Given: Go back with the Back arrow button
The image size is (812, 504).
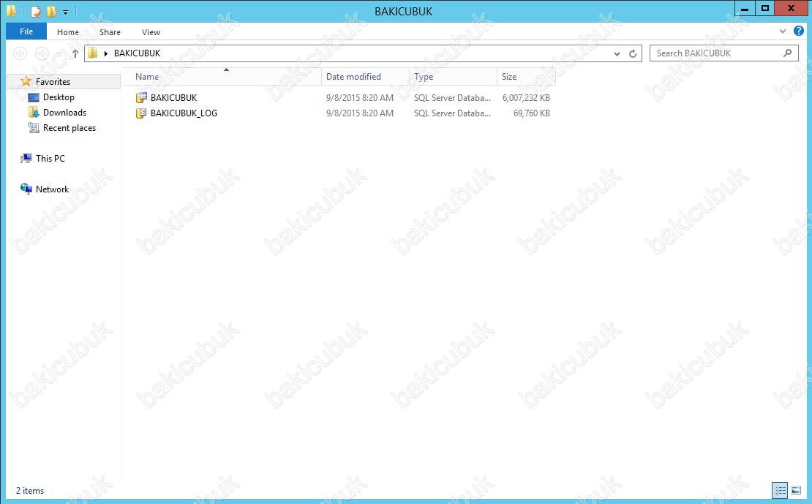Looking at the screenshot, I should pyautogui.click(x=20, y=53).
